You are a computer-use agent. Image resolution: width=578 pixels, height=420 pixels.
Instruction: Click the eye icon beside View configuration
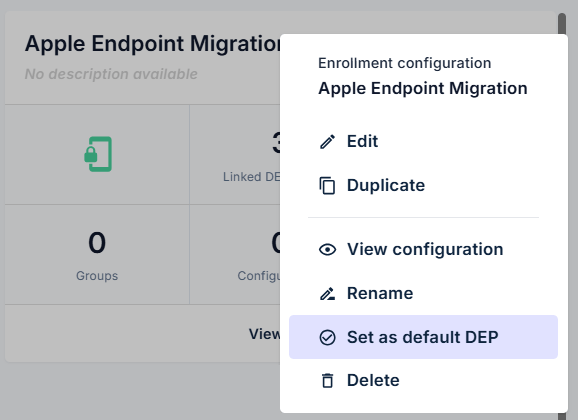(x=327, y=250)
